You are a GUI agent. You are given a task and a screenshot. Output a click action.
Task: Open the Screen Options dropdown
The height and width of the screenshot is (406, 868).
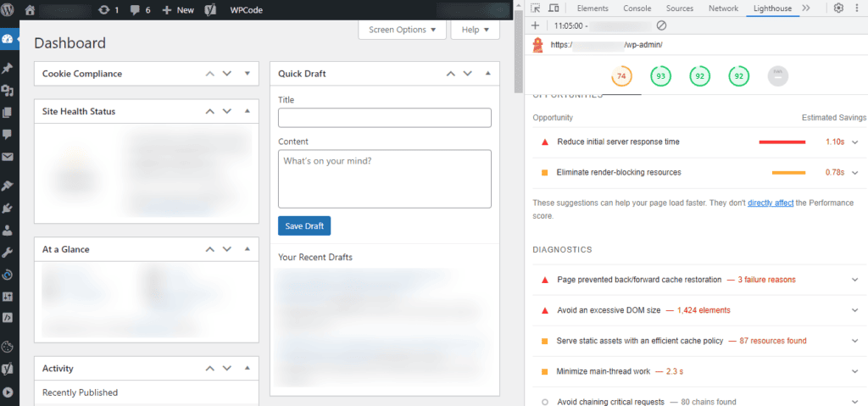[402, 30]
